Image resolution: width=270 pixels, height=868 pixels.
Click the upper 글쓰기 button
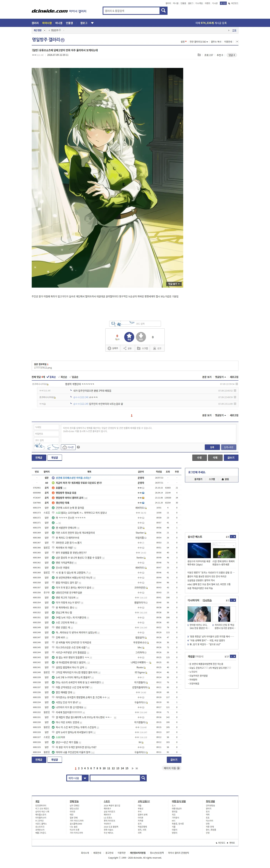[x=231, y=458]
